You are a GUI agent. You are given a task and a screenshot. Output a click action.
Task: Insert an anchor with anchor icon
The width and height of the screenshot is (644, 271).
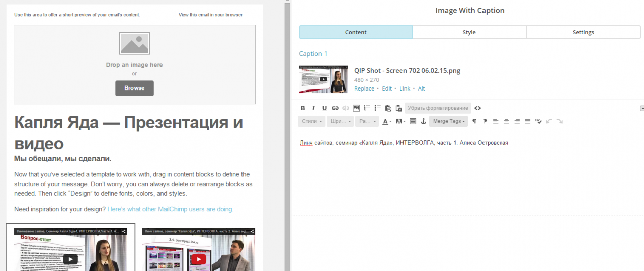click(x=423, y=121)
